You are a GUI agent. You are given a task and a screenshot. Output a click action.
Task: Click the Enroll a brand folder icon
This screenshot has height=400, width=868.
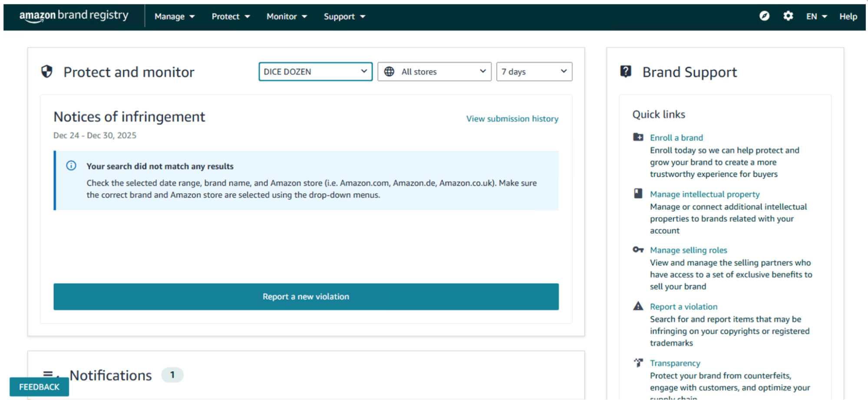pos(638,138)
